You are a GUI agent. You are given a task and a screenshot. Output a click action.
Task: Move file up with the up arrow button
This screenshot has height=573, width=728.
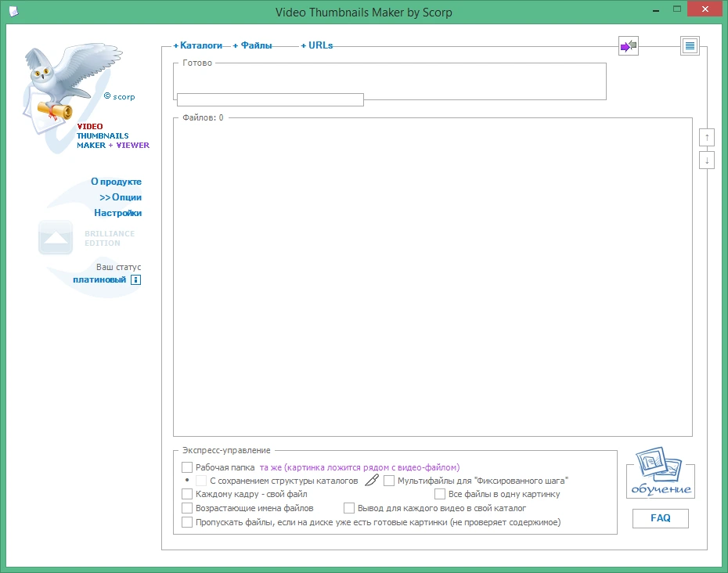coord(707,138)
